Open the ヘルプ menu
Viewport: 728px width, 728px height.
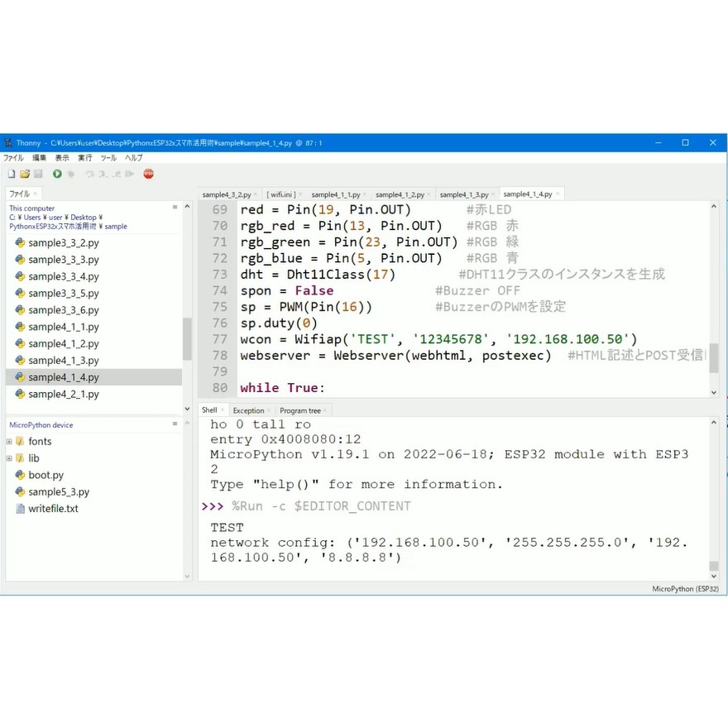pos(134,158)
